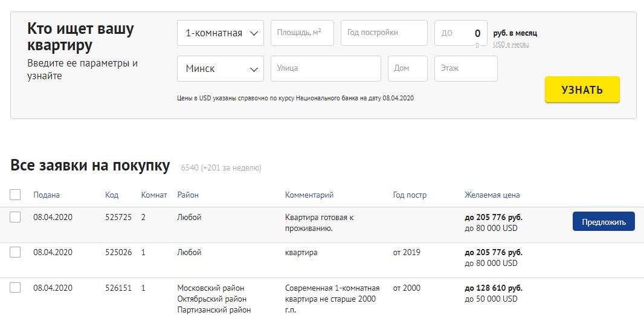This screenshot has width=644, height=321.
Task: Click the blue Предложить button
Action: (603, 222)
